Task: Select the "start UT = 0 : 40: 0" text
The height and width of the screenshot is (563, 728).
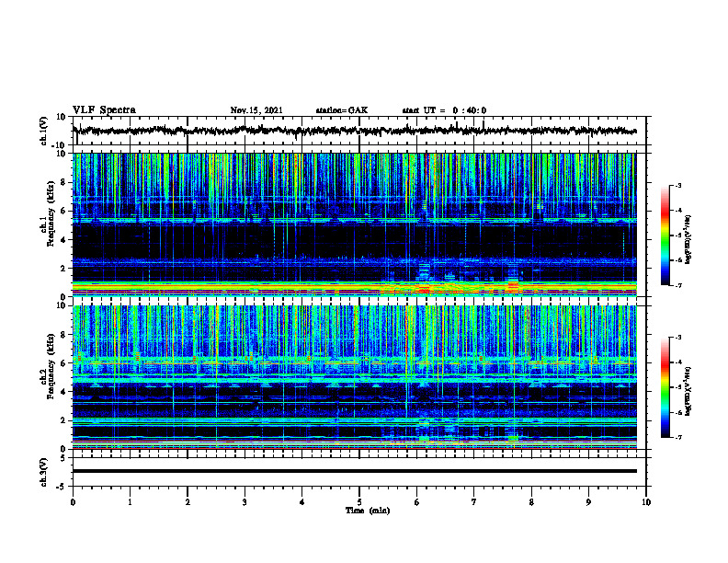Action: point(444,110)
